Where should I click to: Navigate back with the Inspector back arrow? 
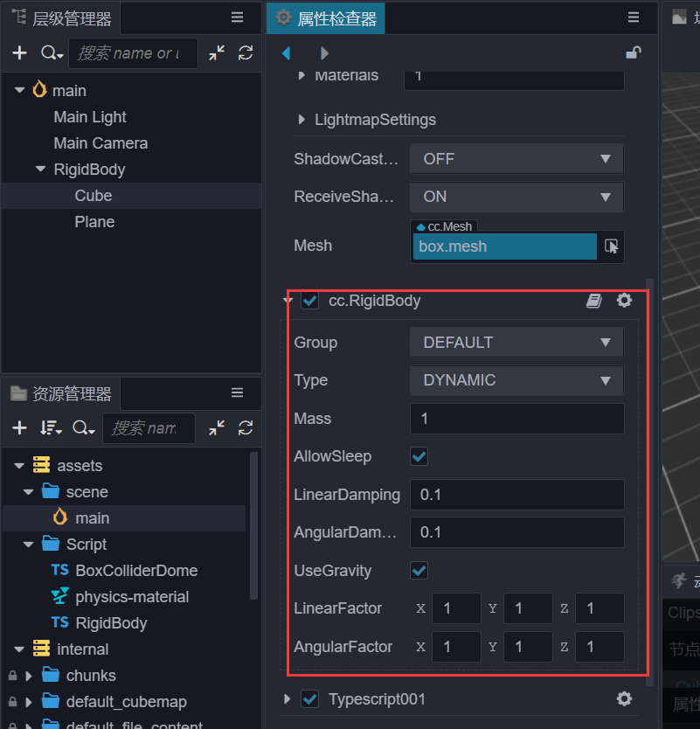coord(287,52)
